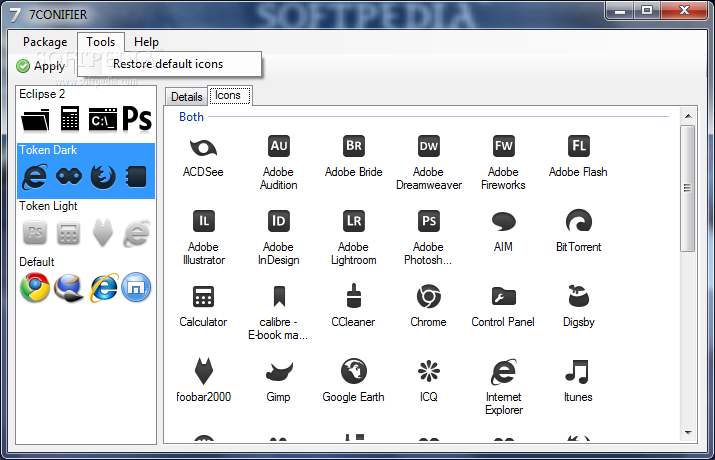This screenshot has width=715, height=460.
Task: Switch to the Icons tab
Action: [x=229, y=96]
